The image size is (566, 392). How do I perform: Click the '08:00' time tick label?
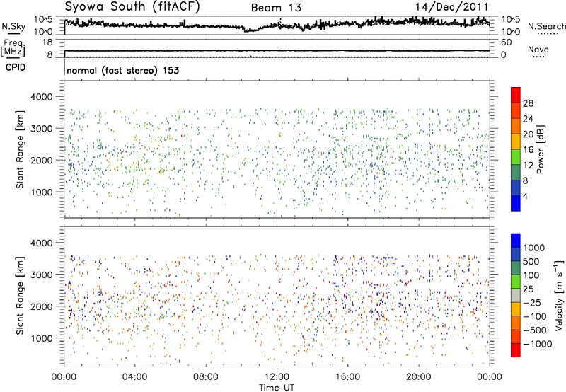click(x=206, y=377)
